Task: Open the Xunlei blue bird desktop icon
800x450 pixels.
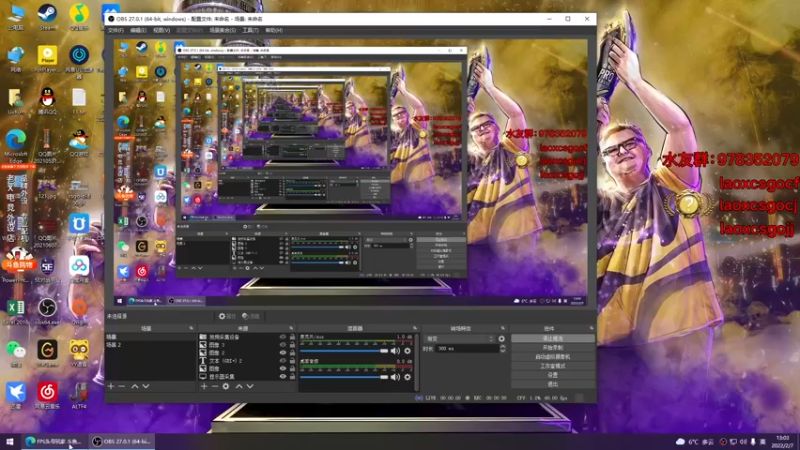Action: click(x=15, y=392)
